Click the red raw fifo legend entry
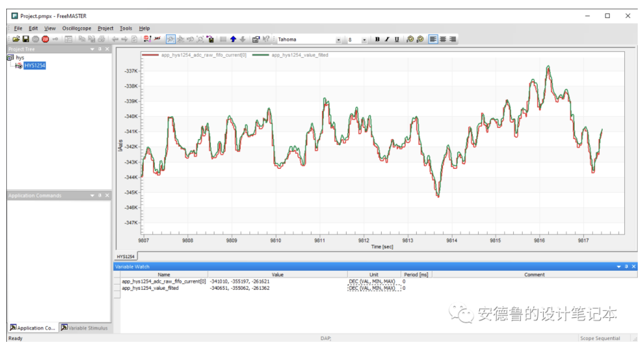 (x=195, y=55)
